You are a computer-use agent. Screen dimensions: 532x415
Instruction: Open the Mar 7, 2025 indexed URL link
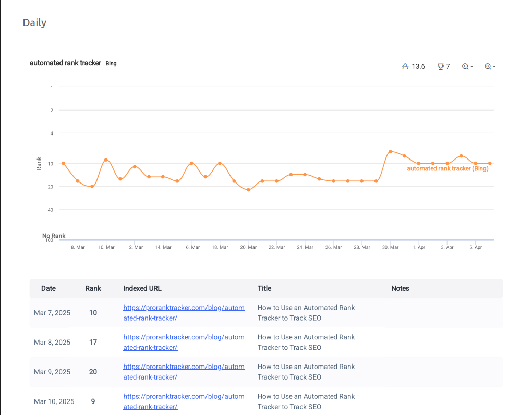tap(184, 313)
